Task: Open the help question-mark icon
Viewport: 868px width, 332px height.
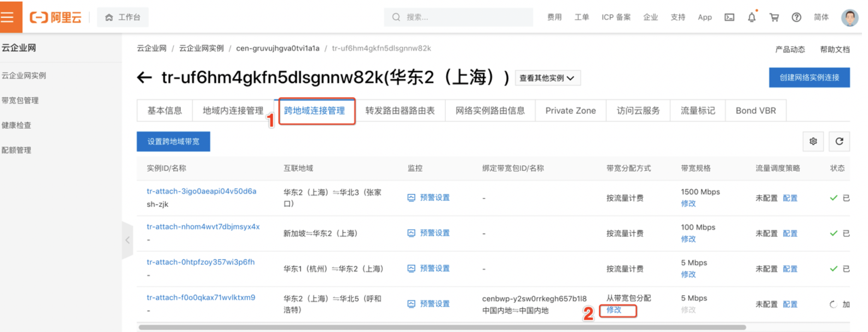Action: (796, 17)
